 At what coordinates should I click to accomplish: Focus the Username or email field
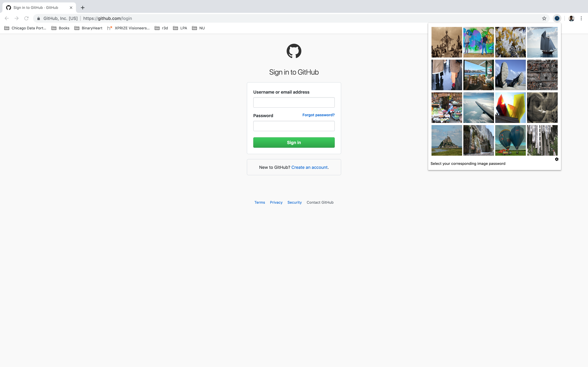click(294, 102)
